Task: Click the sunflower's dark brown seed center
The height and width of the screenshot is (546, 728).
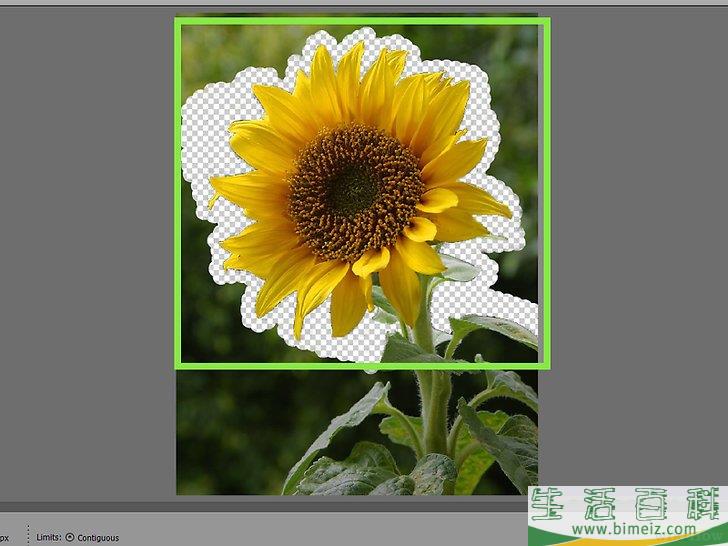Action: pyautogui.click(x=356, y=192)
